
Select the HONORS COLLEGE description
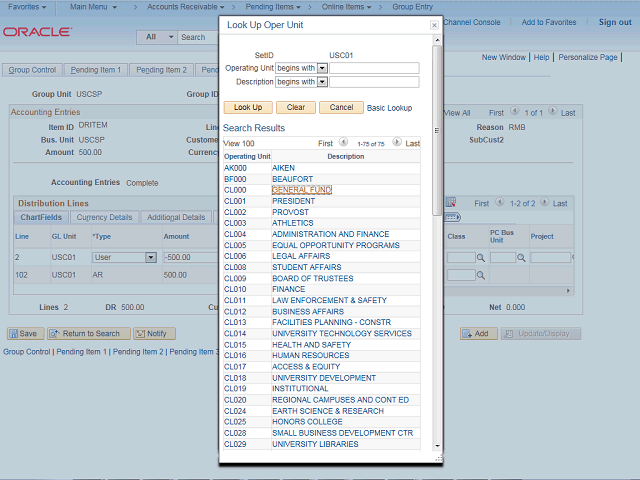307,422
